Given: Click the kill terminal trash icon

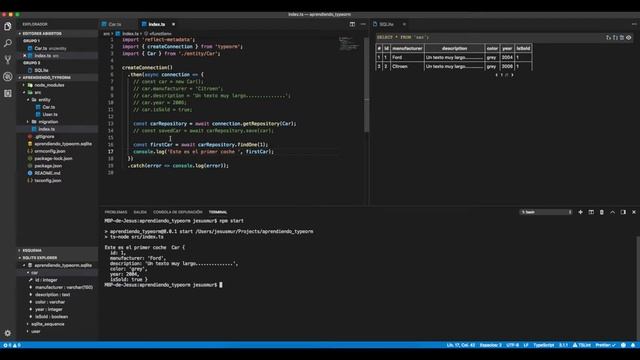Looking at the screenshot, I should 602,212.
